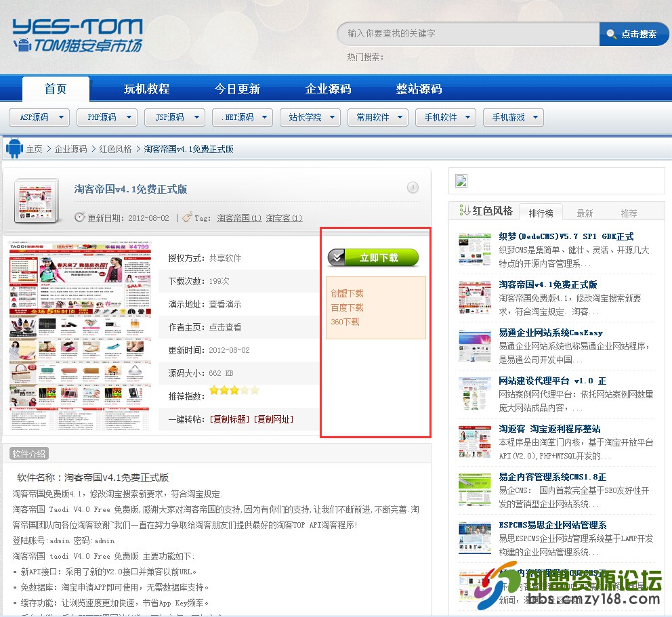Open 织梦(DedeCMS)V5.7 SP1 GBK正式 title link
This screenshot has width=672, height=617.
click(566, 236)
